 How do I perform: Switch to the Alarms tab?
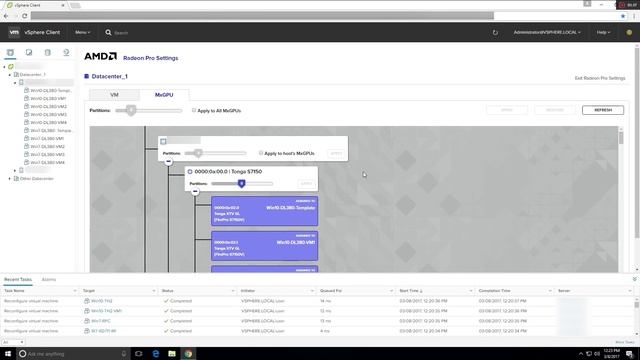coord(49,280)
